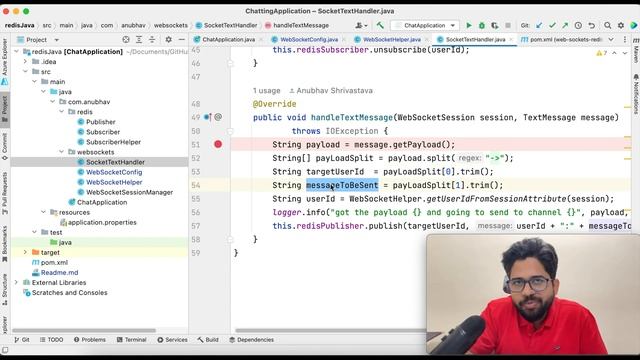Image resolution: width=640 pixels, height=360 pixels.
Task: Build project with the hammer icon
Action: pyautogui.click(x=380, y=25)
